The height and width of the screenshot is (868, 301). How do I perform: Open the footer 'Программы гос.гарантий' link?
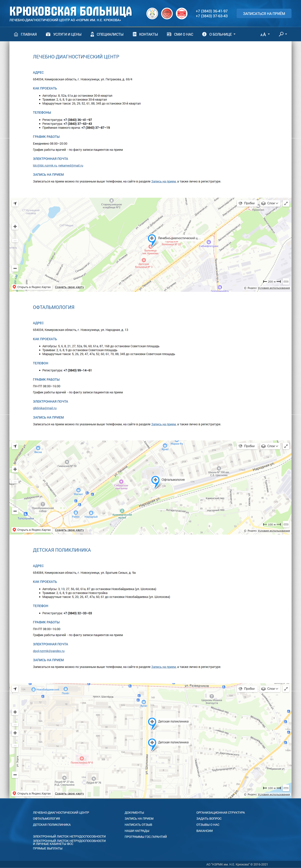146,837
